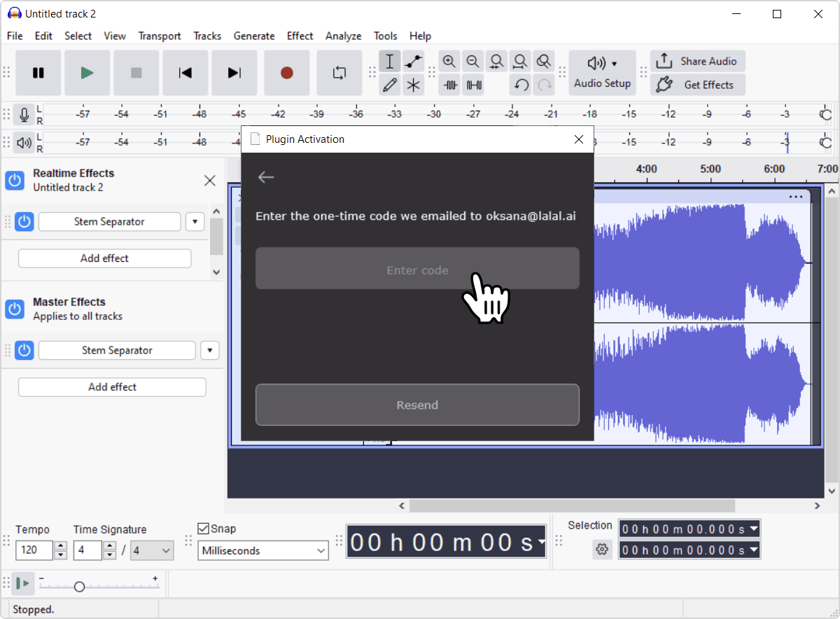Open the time signature denominator dropdown
The width and height of the screenshot is (840, 619).
[153, 550]
